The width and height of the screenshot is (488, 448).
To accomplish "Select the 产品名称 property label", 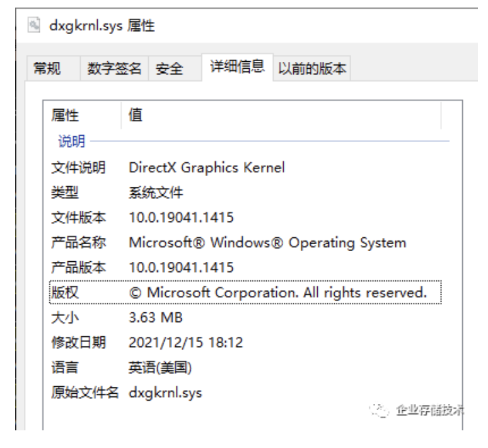I will pyautogui.click(x=78, y=242).
